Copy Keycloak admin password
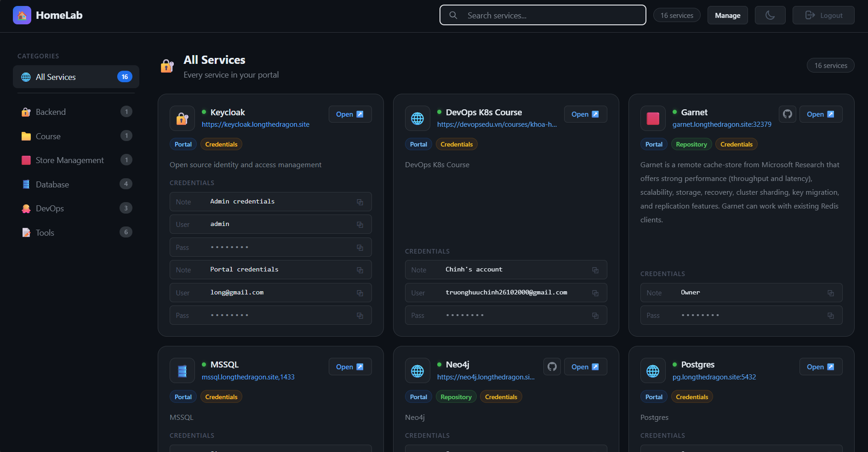The height and width of the screenshot is (452, 868). 360,248
